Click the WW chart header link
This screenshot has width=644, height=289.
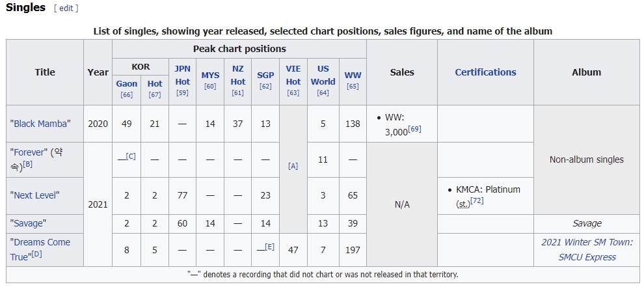(x=353, y=76)
